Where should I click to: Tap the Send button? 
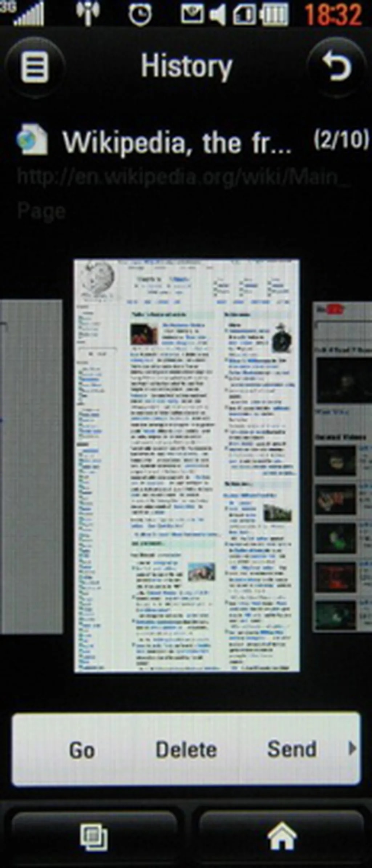click(292, 749)
